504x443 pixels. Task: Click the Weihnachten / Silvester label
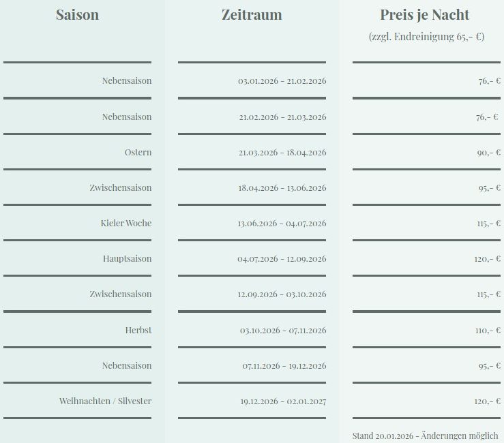coord(105,401)
